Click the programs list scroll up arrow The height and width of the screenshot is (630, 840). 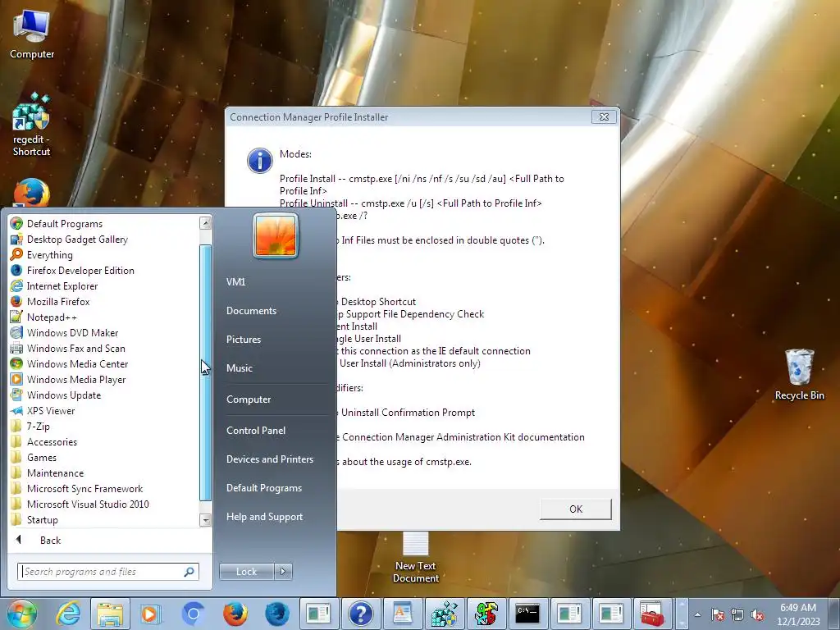[206, 223]
